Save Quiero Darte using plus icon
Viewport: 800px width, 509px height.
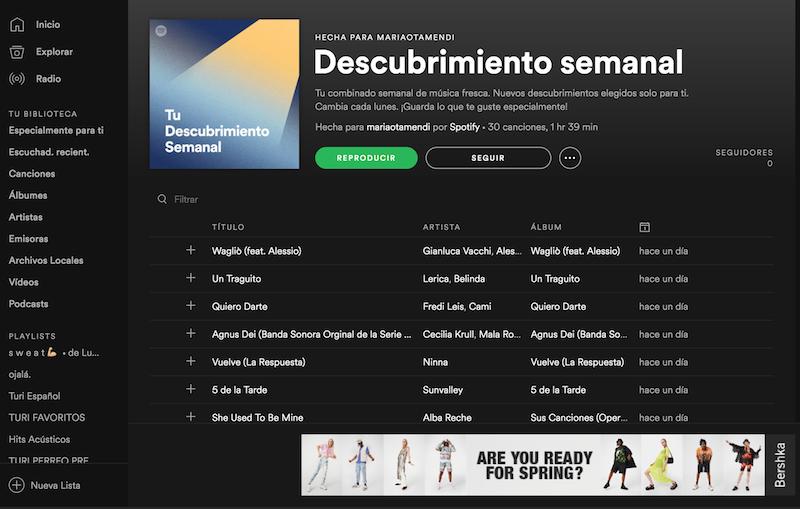click(x=191, y=305)
